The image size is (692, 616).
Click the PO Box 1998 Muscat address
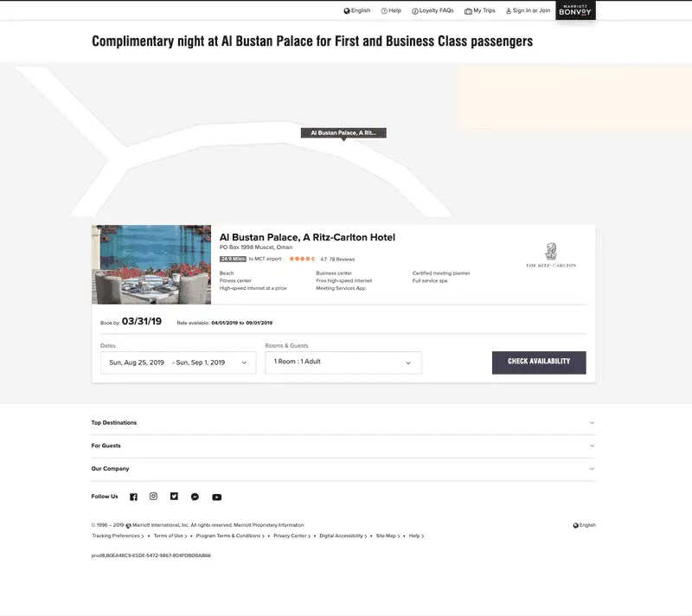tap(256, 247)
